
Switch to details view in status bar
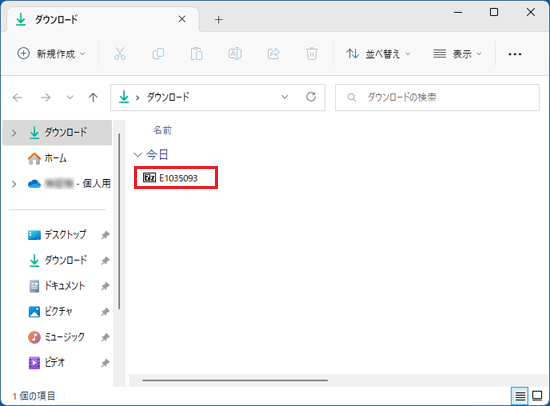[x=520, y=396]
